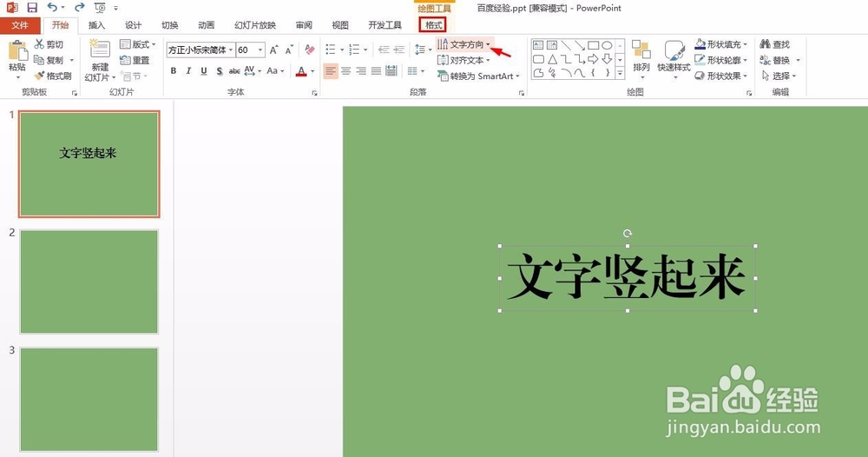Screen dimensions: 868x457
Task: Toggle underline formatting
Action: click(204, 71)
